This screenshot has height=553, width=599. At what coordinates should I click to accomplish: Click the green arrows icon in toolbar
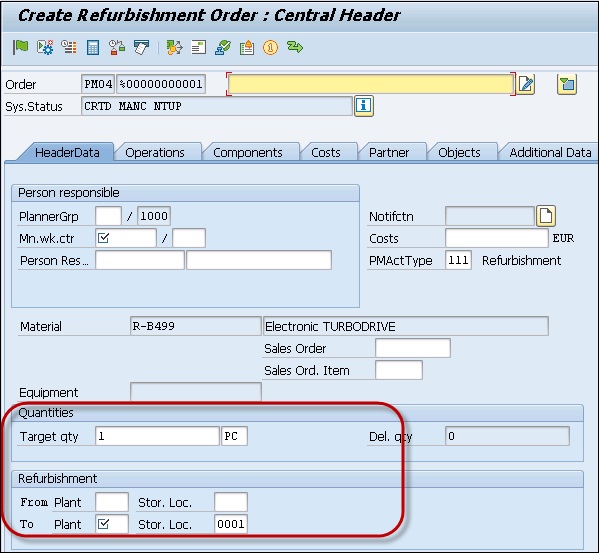(x=295, y=47)
